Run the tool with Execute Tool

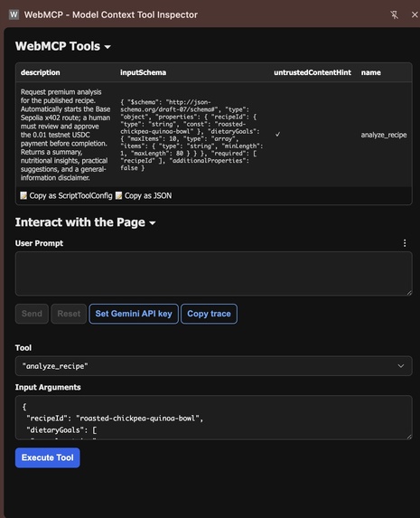click(48, 457)
